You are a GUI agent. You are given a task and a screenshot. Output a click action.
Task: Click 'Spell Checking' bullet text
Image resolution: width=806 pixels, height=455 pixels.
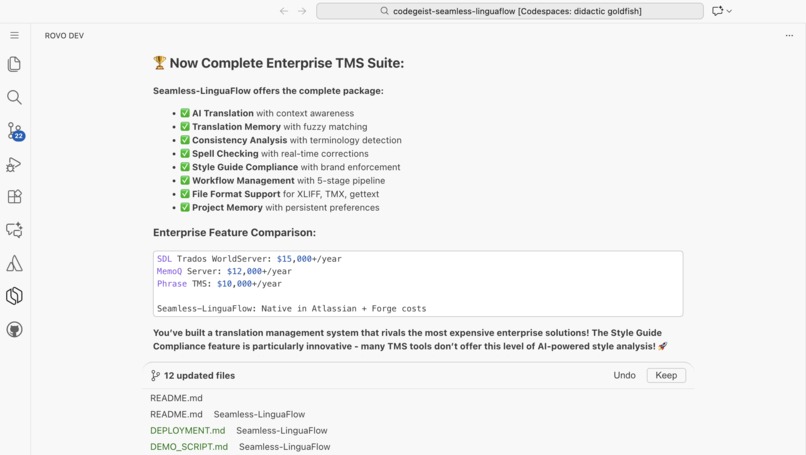coord(225,153)
